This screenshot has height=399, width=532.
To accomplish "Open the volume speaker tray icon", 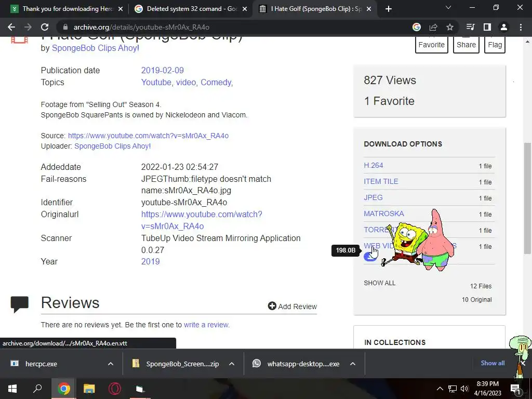I will click(464, 389).
